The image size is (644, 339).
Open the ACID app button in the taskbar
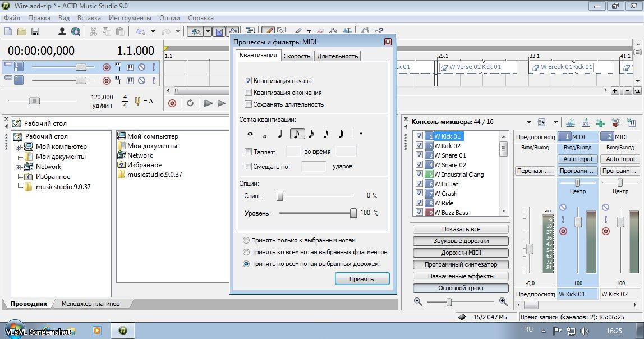[x=122, y=331]
